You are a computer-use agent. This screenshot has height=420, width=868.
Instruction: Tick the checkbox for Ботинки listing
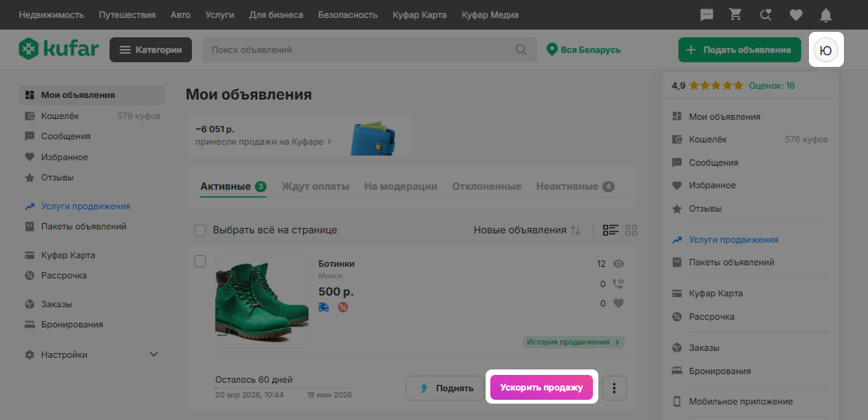pyautogui.click(x=200, y=261)
